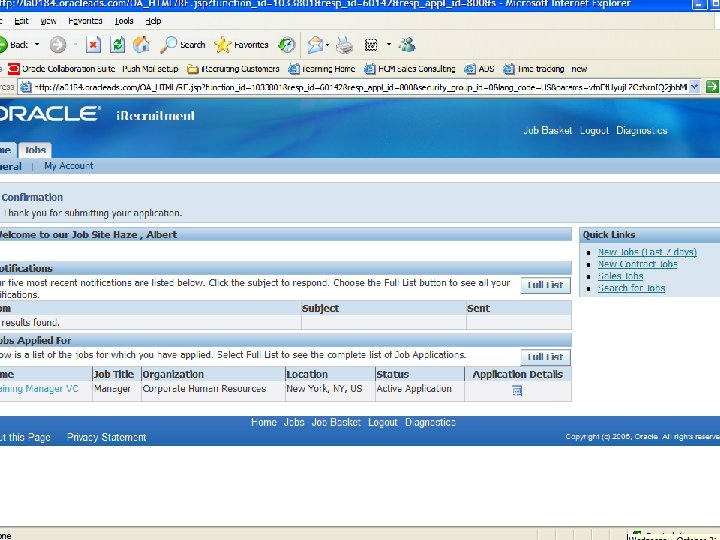The image size is (720, 540).
Task: Click the Logout header link
Action: tap(594, 130)
